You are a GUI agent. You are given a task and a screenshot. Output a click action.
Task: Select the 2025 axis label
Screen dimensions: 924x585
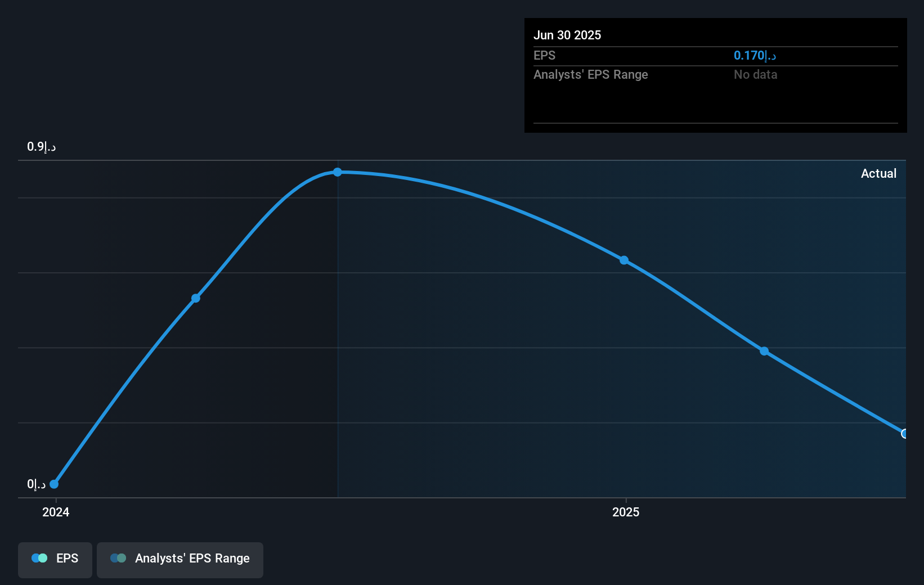tap(625, 512)
